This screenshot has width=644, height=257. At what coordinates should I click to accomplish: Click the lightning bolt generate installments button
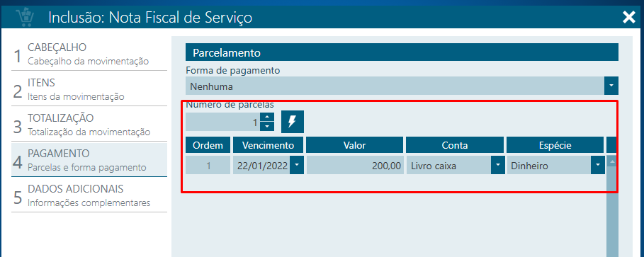293,122
